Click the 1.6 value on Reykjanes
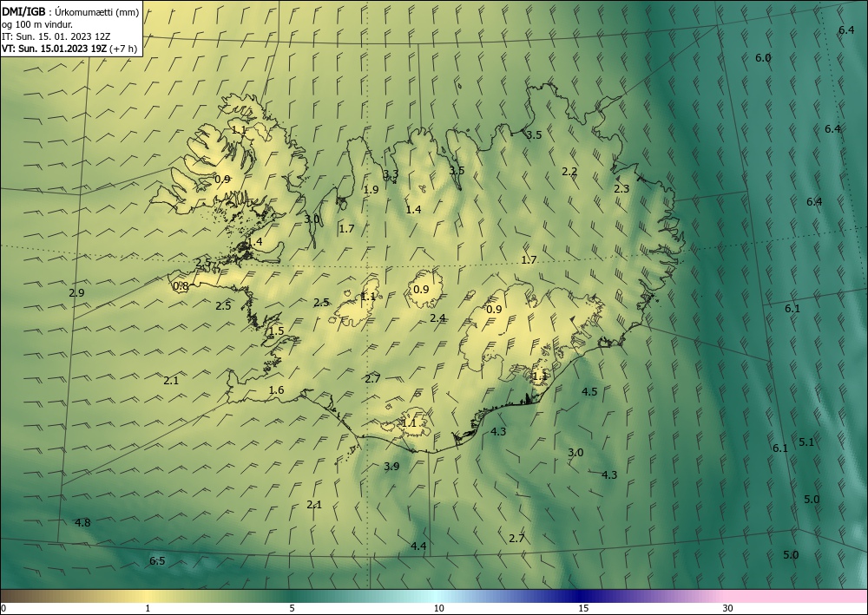The image size is (868, 615). pyautogui.click(x=276, y=390)
